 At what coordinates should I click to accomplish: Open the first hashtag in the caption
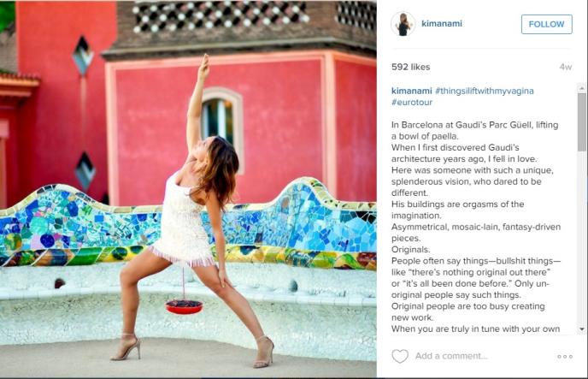(484, 91)
